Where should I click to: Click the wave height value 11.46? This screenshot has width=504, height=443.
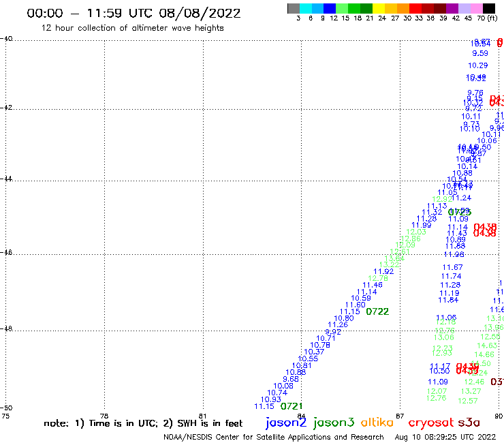(373, 285)
